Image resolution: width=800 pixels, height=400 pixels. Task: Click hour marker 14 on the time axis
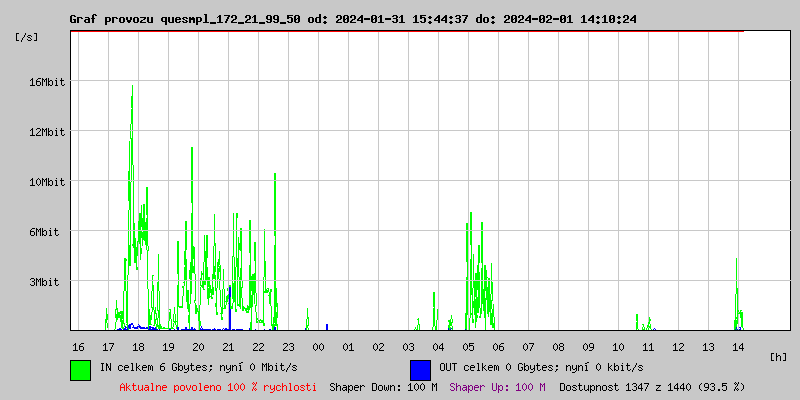738,346
